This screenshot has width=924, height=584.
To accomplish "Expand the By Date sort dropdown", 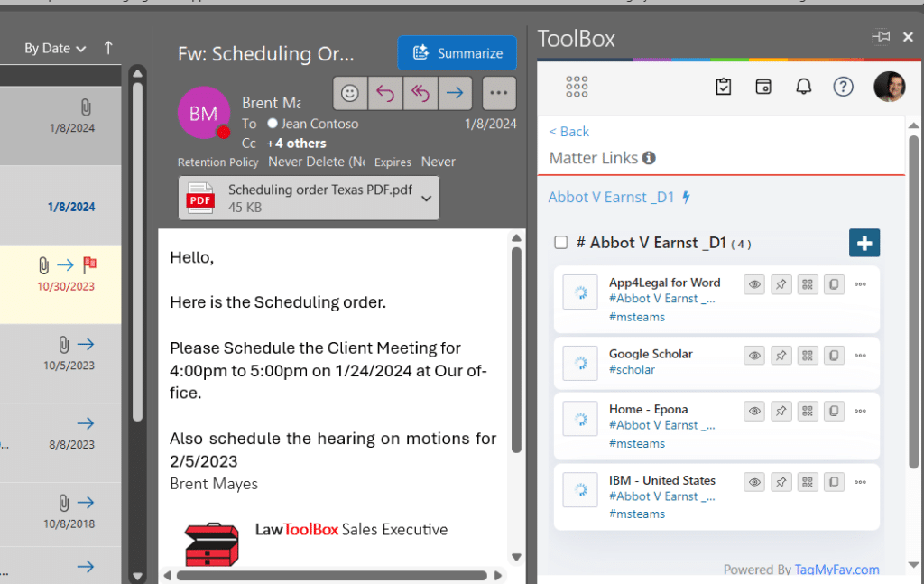I will click(x=55, y=49).
